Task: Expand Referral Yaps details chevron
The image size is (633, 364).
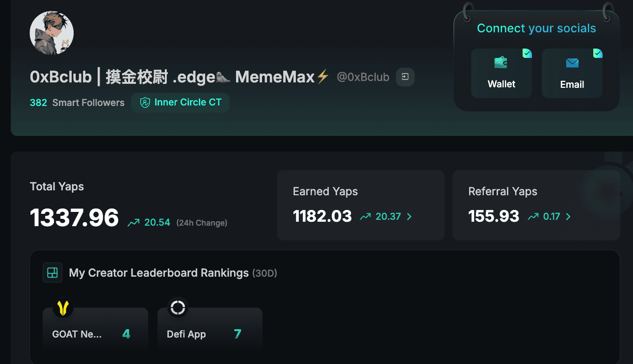Action: 568,216
